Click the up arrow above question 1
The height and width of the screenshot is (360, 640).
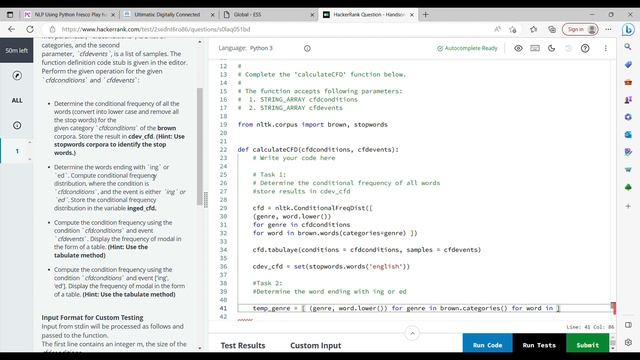(29, 142)
